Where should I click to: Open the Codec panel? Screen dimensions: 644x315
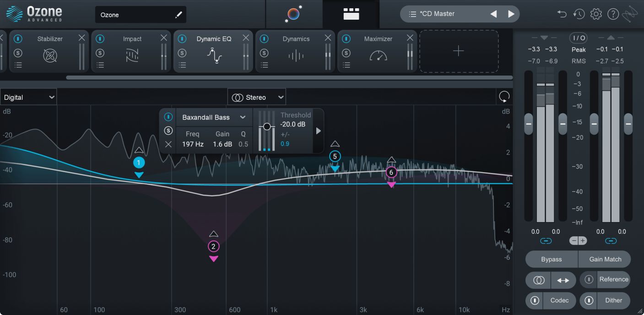559,300
